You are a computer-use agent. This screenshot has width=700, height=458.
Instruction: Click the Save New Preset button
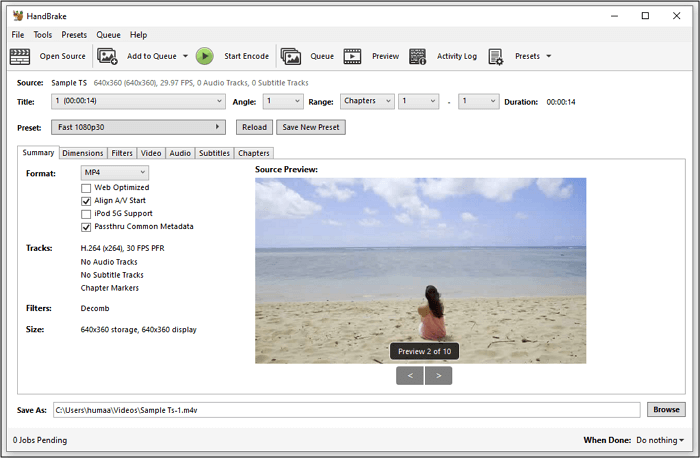[311, 127]
